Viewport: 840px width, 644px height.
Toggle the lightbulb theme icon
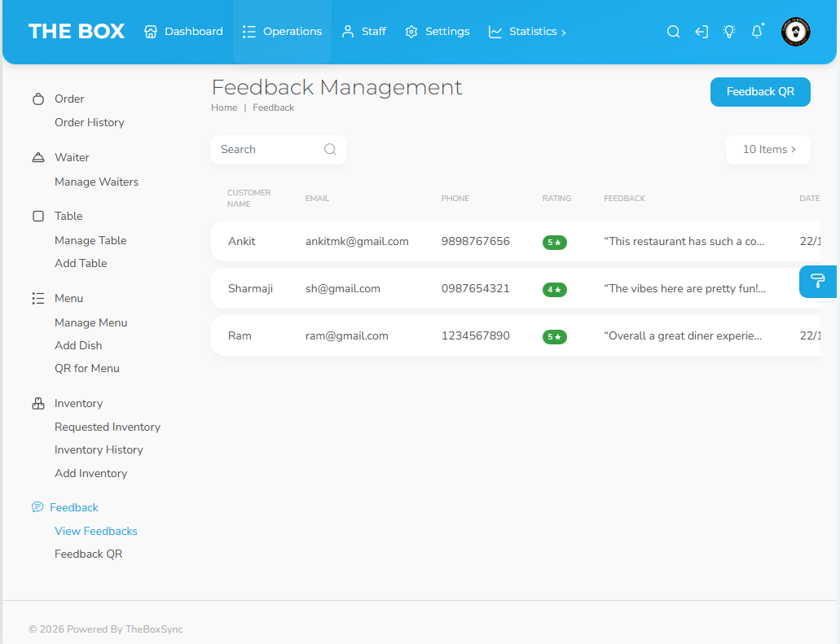(x=729, y=32)
